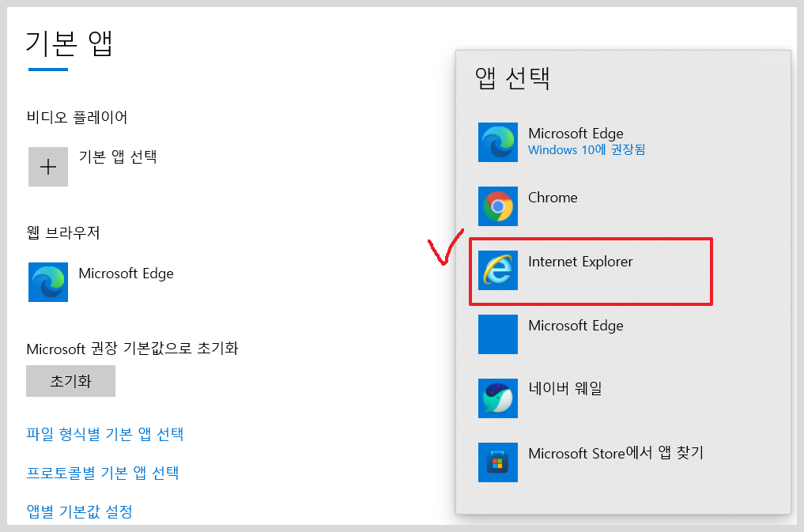Choose Microsoft Store에서 앱 찾기 entry

(616, 453)
